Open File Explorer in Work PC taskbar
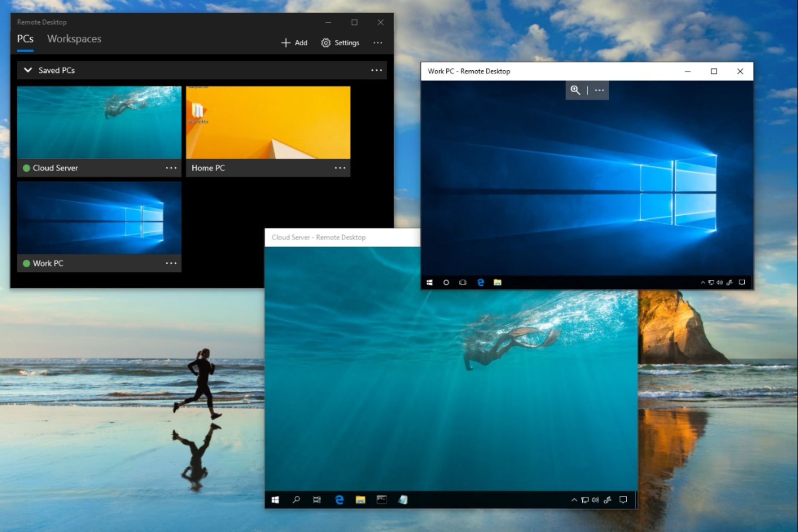Viewport: 798px width, 532px height. point(498,283)
